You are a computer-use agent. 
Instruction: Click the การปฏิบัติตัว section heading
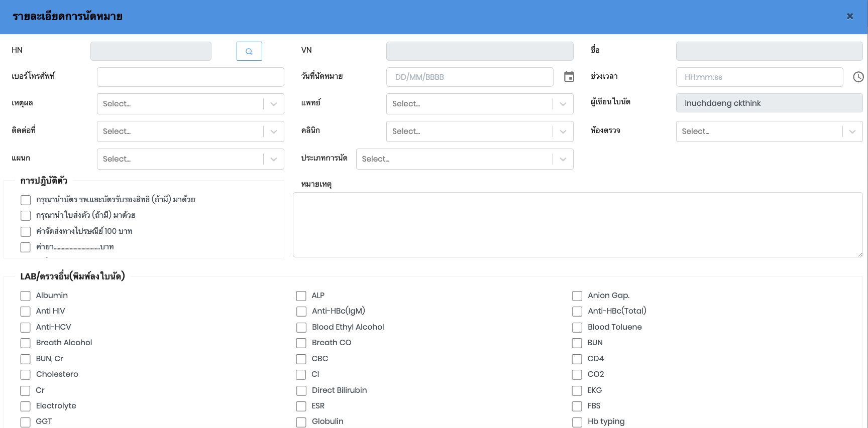tap(44, 181)
